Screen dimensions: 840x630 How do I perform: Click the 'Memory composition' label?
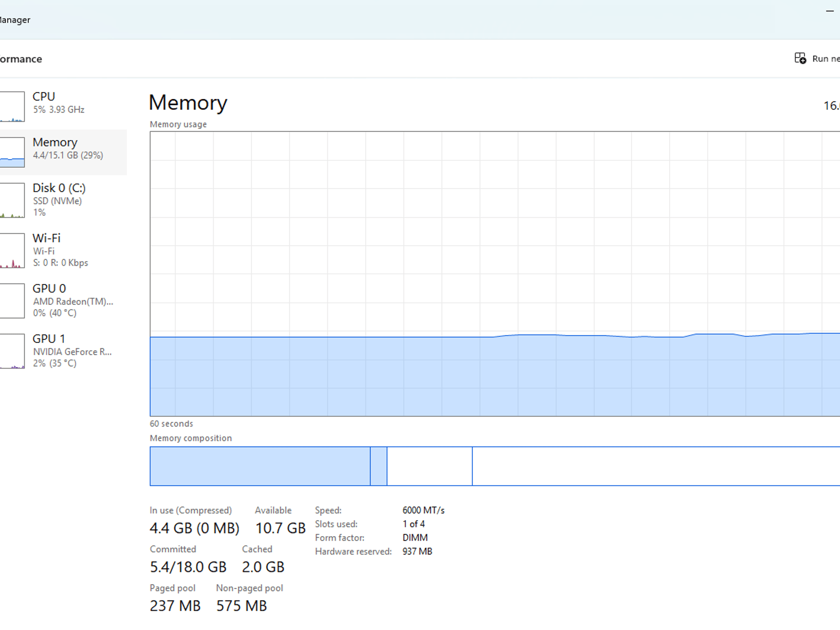pyautogui.click(x=191, y=438)
